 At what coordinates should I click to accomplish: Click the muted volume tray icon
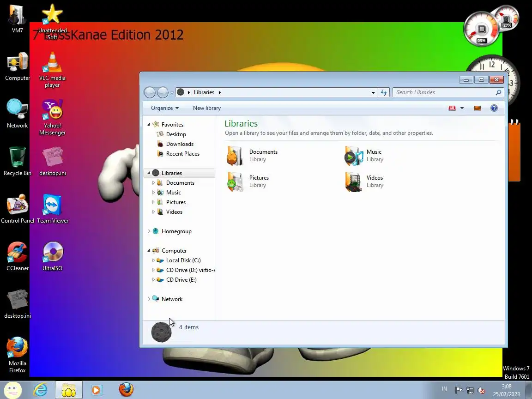(x=481, y=390)
